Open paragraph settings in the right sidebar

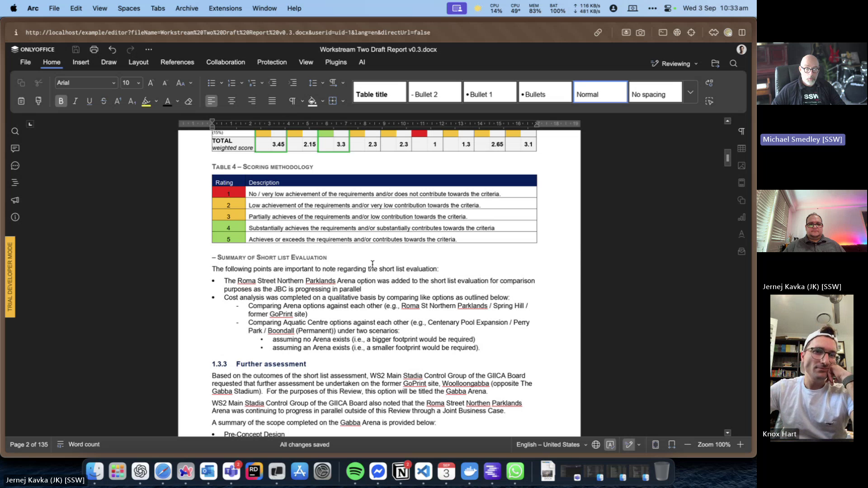tap(742, 131)
